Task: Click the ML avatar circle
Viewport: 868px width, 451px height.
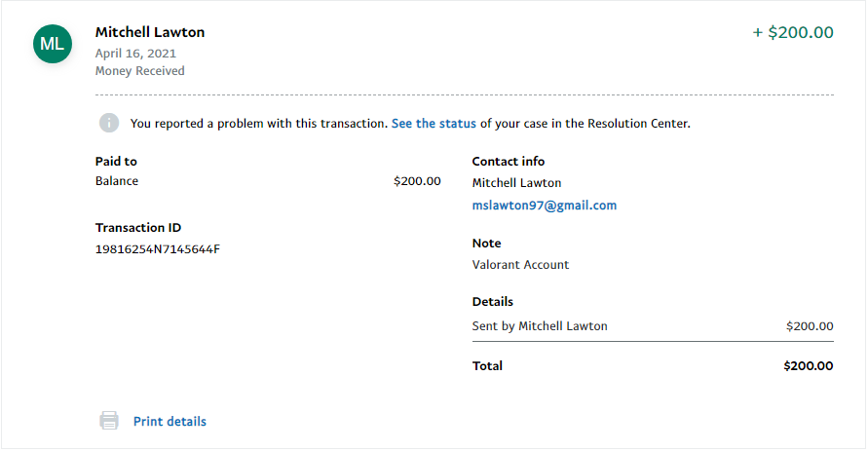Action: 52,44
